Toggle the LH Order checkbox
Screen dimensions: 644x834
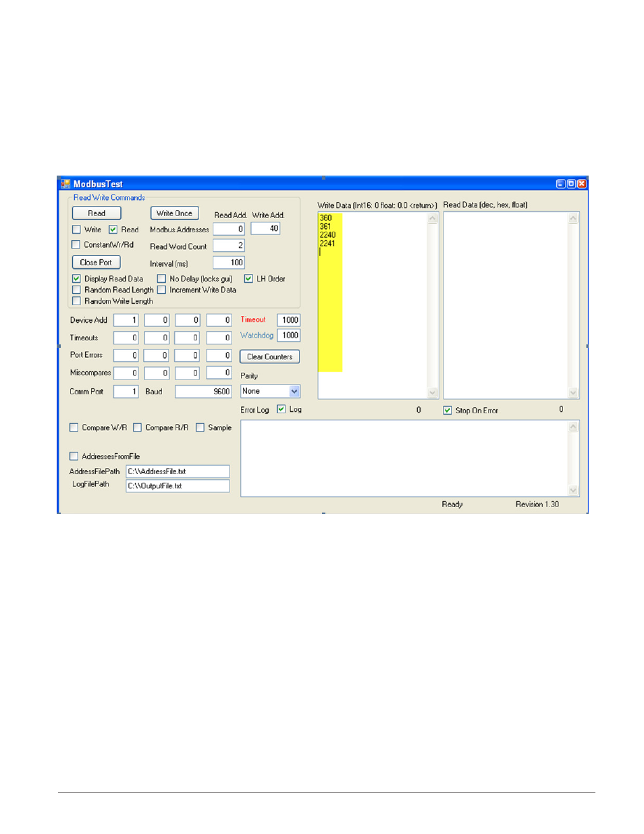248,279
